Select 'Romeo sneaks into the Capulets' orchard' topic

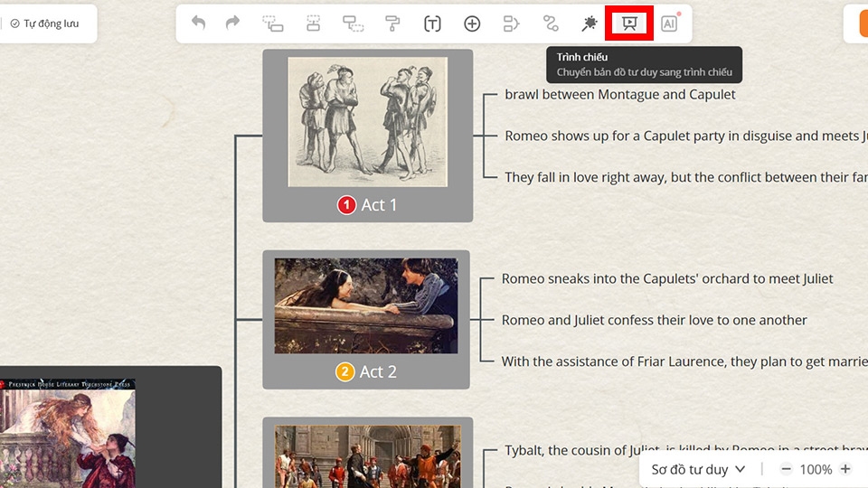[667, 279]
